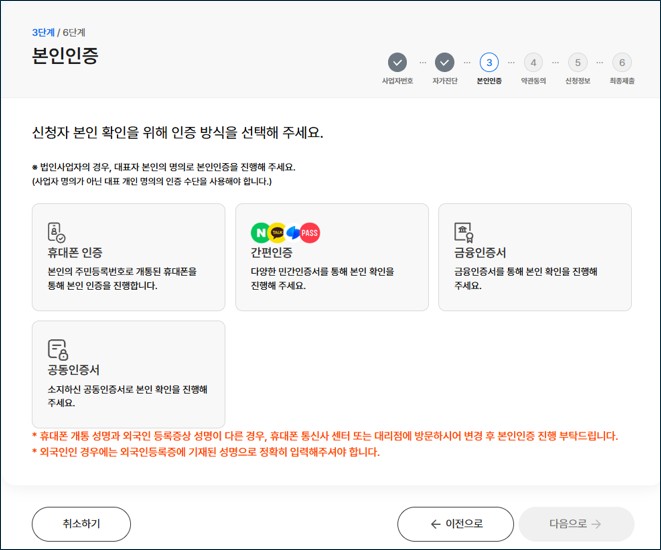Click red notice about 휴대폰 개통 성명

click(x=325, y=436)
